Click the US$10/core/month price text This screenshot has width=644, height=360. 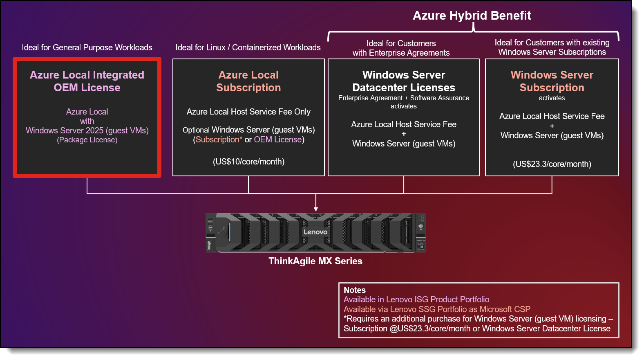click(248, 162)
